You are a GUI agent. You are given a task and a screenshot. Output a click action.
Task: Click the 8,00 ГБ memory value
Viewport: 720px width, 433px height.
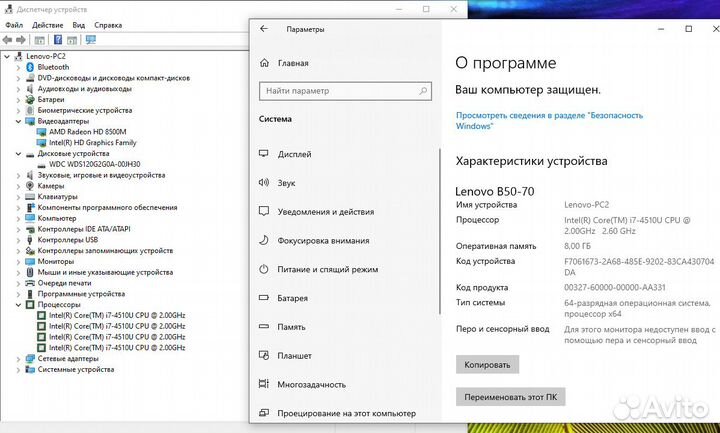pos(577,246)
